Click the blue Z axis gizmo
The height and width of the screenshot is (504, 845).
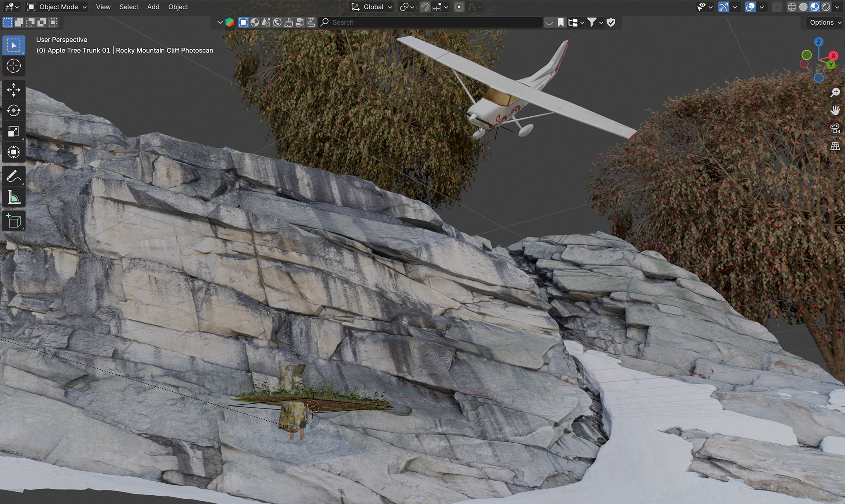[x=819, y=42]
